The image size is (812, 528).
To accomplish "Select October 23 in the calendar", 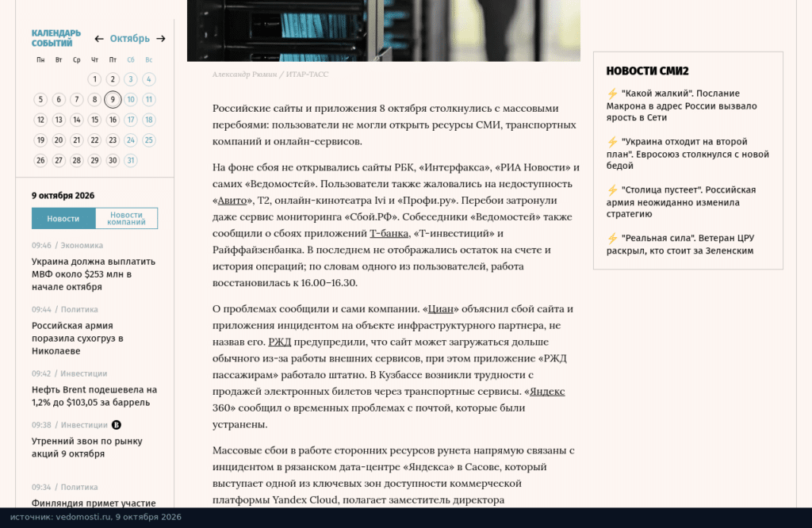I will (x=113, y=140).
